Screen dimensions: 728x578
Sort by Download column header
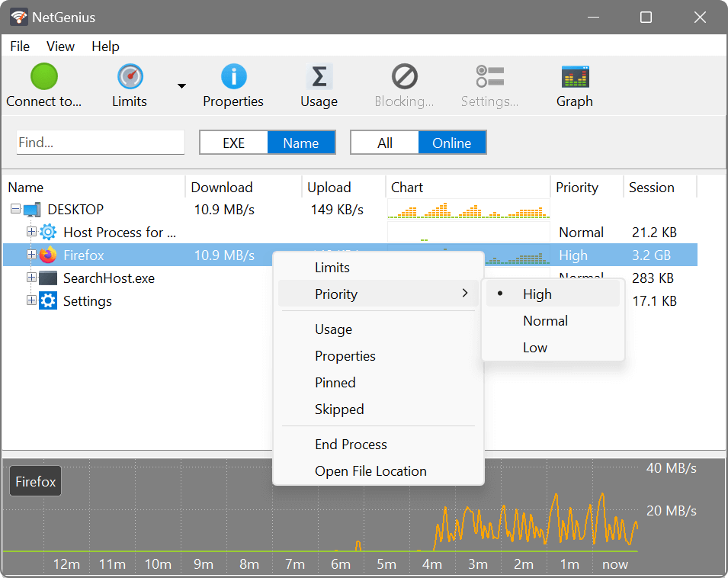tap(243, 188)
